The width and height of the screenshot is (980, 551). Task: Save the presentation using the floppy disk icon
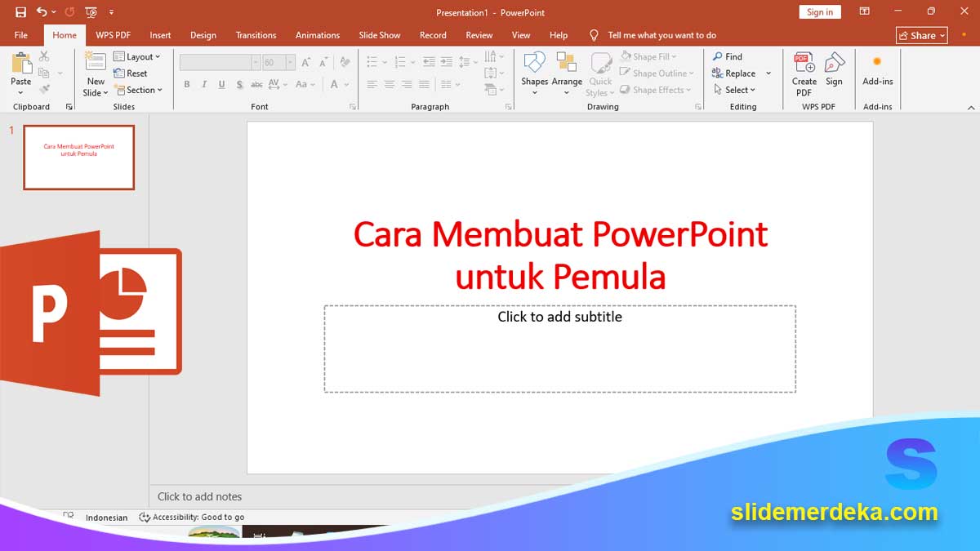point(21,12)
